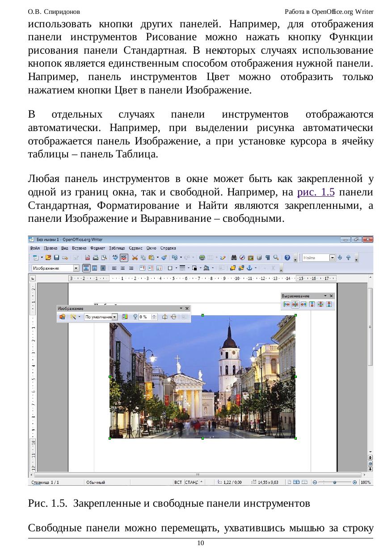Image resolution: width=392 pixels, height=555 pixels.
Task: Click the Cut scissors icon
Action: click(136, 258)
